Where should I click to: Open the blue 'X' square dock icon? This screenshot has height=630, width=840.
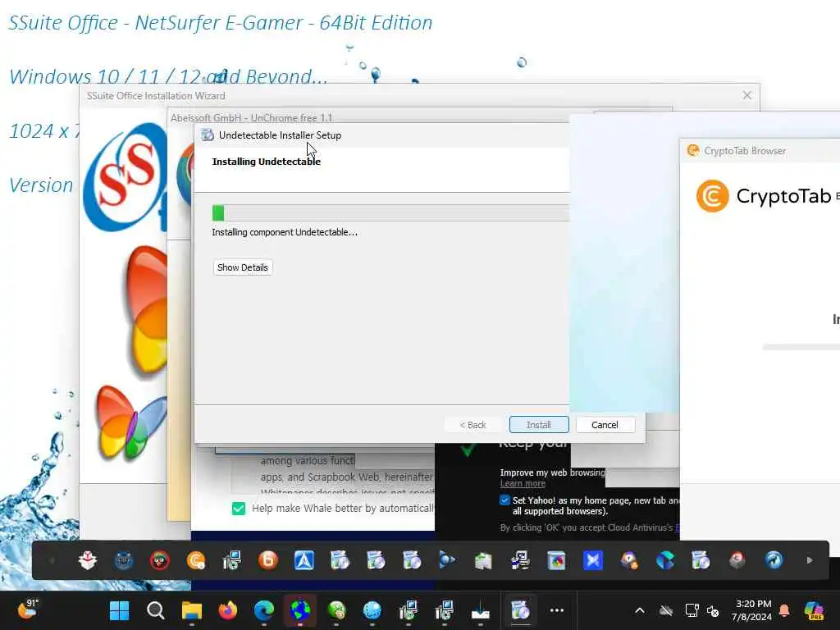coord(593,560)
